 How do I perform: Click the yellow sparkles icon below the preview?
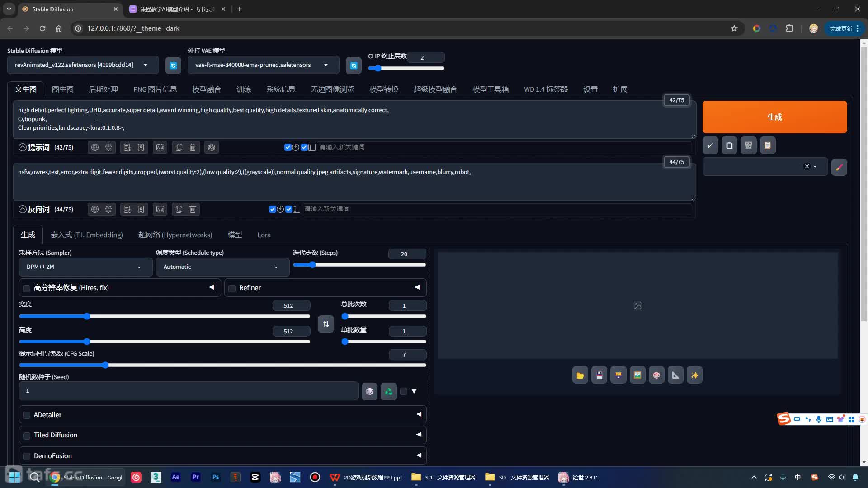(x=694, y=375)
